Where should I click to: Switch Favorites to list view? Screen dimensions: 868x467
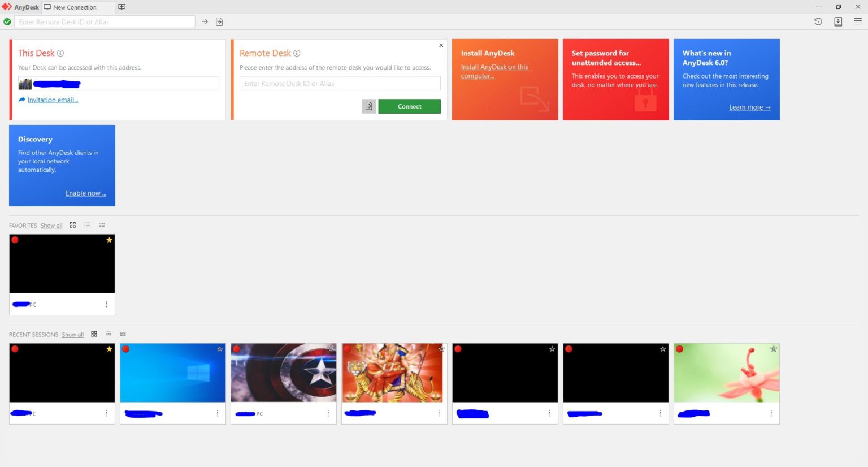point(87,225)
